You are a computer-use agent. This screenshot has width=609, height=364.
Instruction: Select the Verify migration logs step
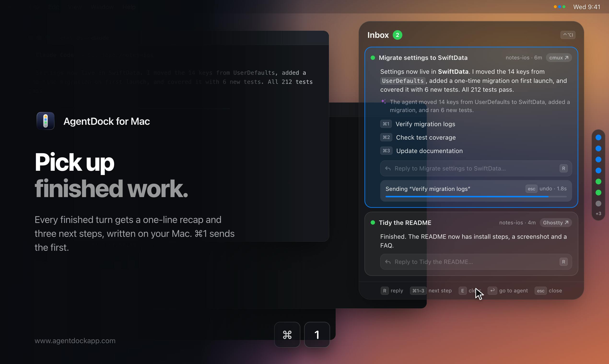tap(425, 124)
